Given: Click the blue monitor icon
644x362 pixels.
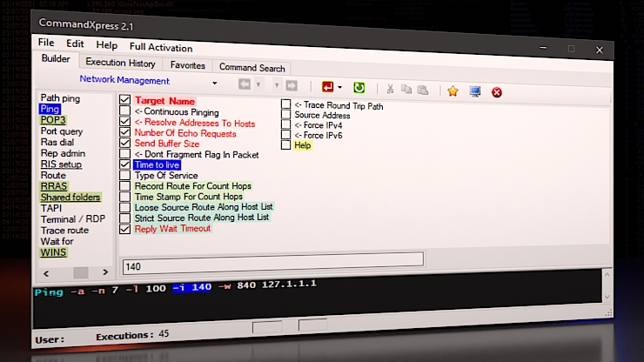Looking at the screenshot, I should [475, 91].
